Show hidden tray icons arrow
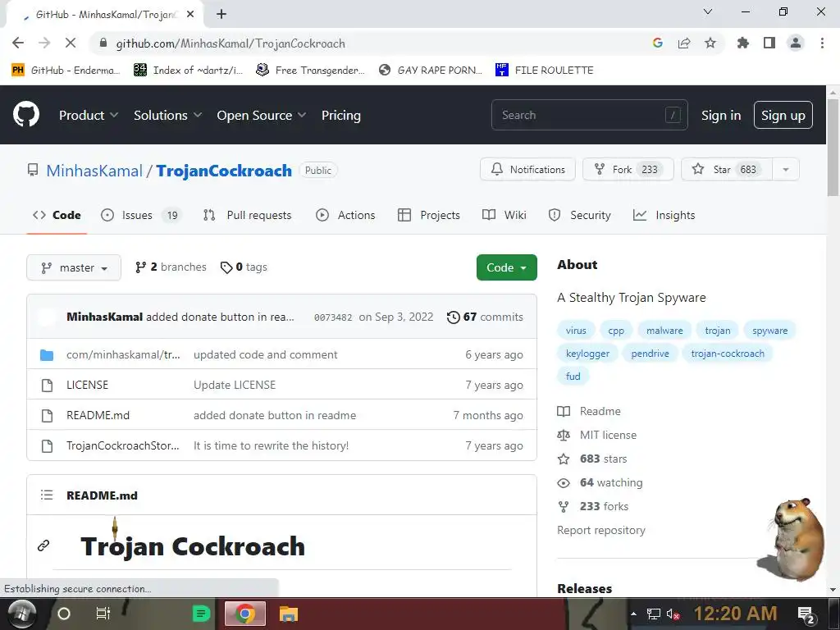This screenshot has width=840, height=630. 634,614
